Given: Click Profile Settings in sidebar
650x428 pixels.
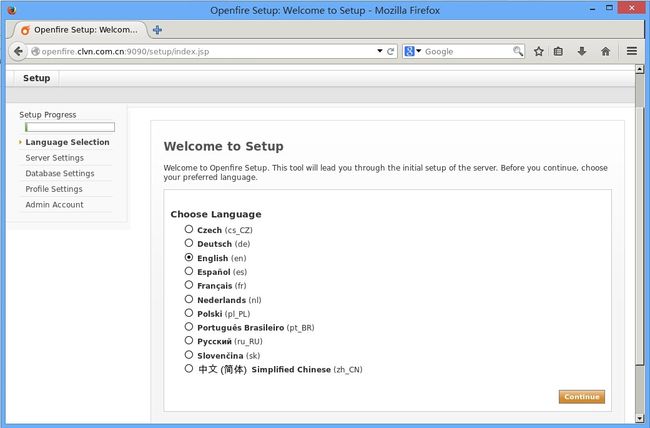Looking at the screenshot, I should coord(54,189).
